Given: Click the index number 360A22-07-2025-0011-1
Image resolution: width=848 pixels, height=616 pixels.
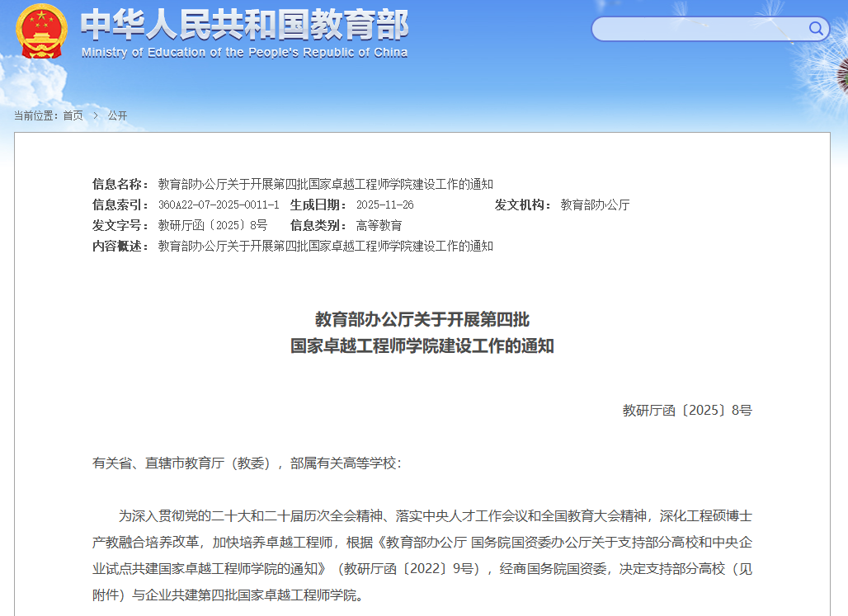Looking at the screenshot, I should click(x=219, y=205).
